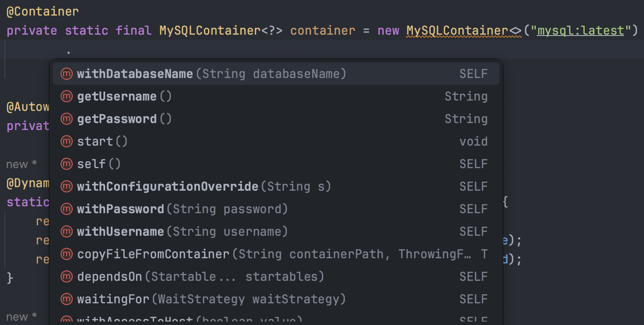
Task: Click method icon beside withPassword
Action: 66,209
